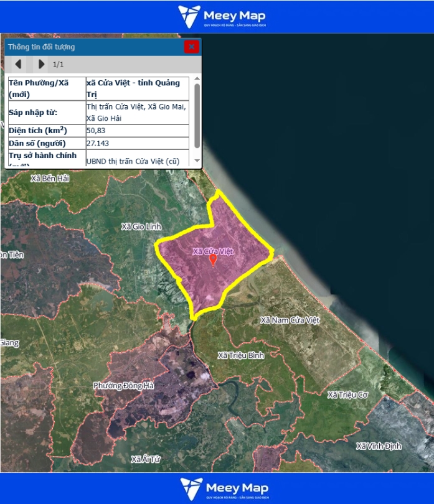This screenshot has width=434, height=504.
Task: Click the Phường Đông Hà area
Action: (x=123, y=386)
